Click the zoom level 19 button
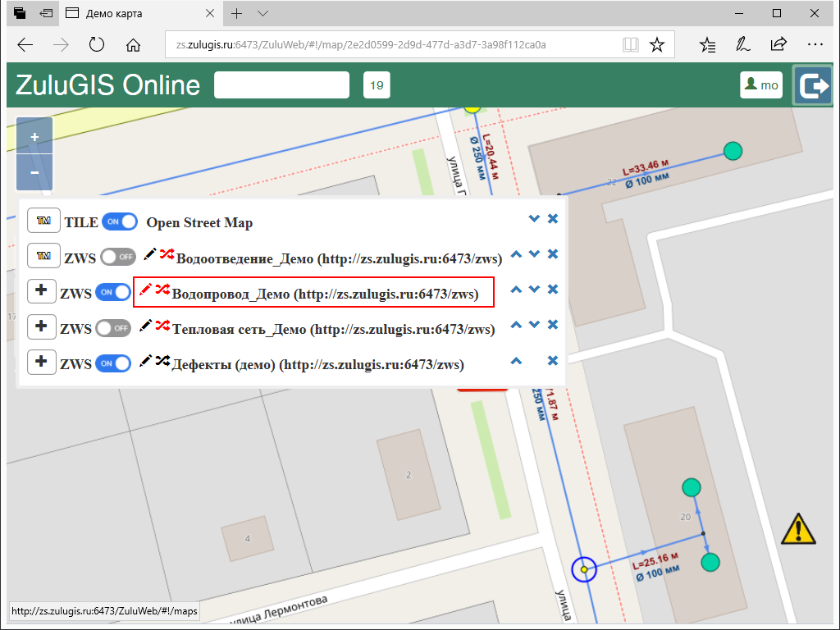Screen dimensions: 840x630 pos(377,85)
